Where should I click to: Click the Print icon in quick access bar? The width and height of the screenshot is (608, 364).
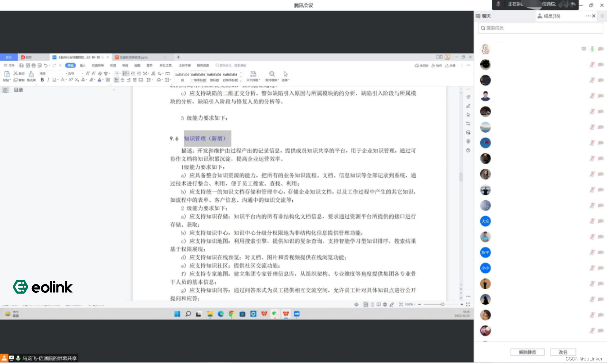pos(34,66)
